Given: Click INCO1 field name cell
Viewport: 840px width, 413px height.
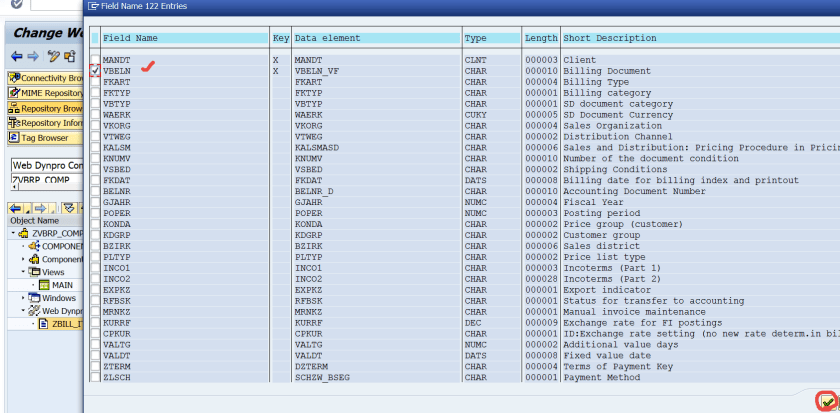Looking at the screenshot, I should (116, 268).
